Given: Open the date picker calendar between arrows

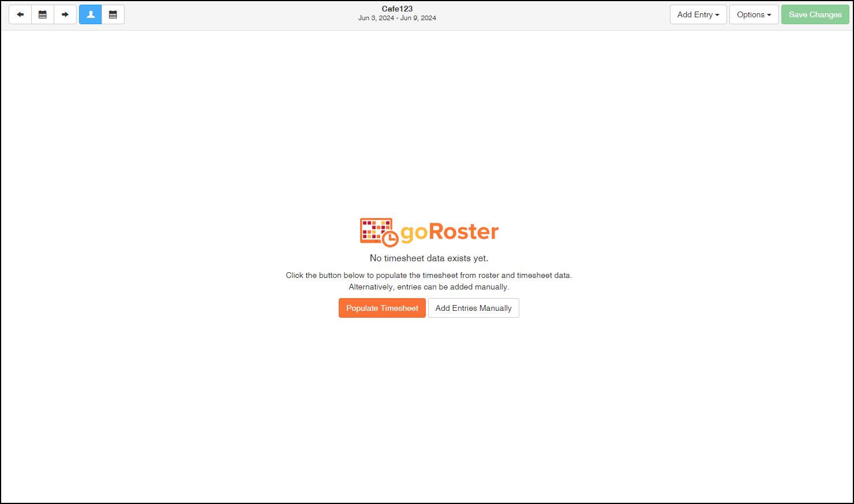Looking at the screenshot, I should pos(43,14).
